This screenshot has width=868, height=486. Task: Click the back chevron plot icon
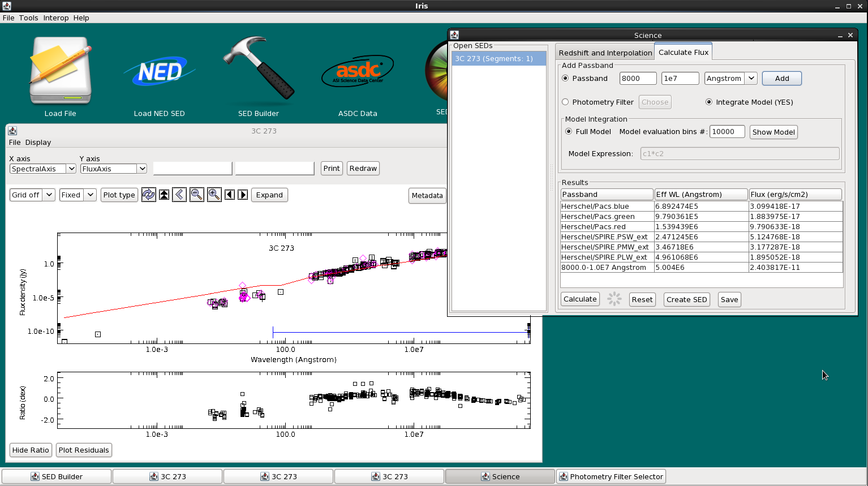179,195
